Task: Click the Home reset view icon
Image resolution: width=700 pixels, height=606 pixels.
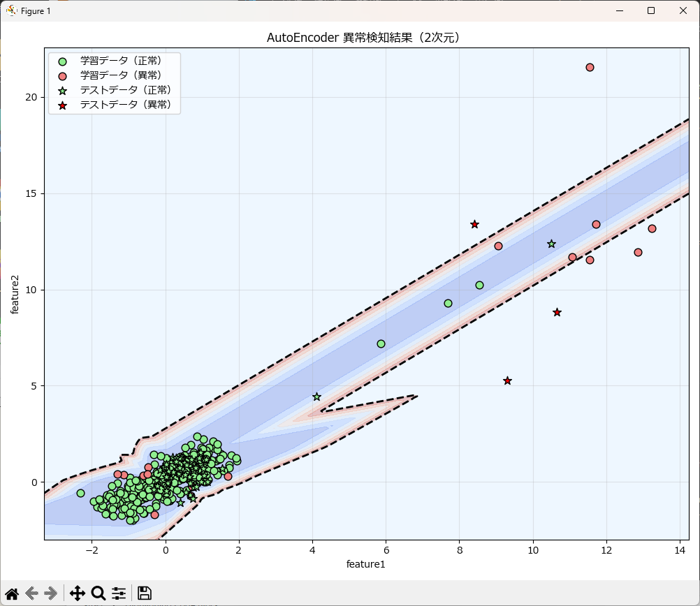Action: click(12, 593)
